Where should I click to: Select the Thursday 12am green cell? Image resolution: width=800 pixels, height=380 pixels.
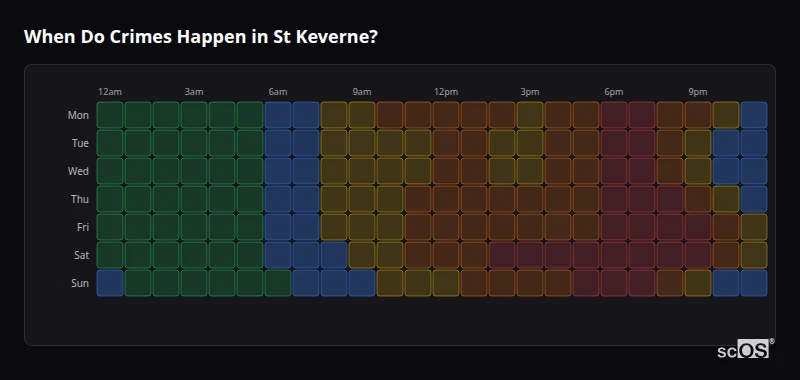[x=110, y=199]
